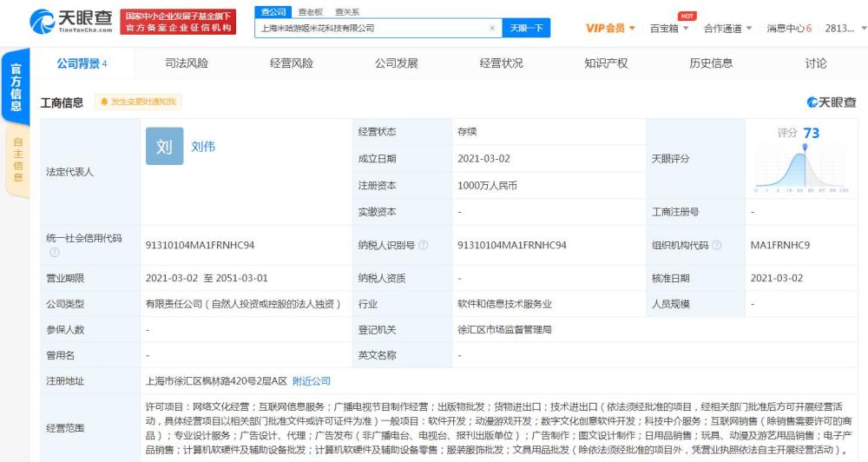Screen dimensions: 868x462
Task: Select the 查老板 search mode
Action: (x=310, y=11)
